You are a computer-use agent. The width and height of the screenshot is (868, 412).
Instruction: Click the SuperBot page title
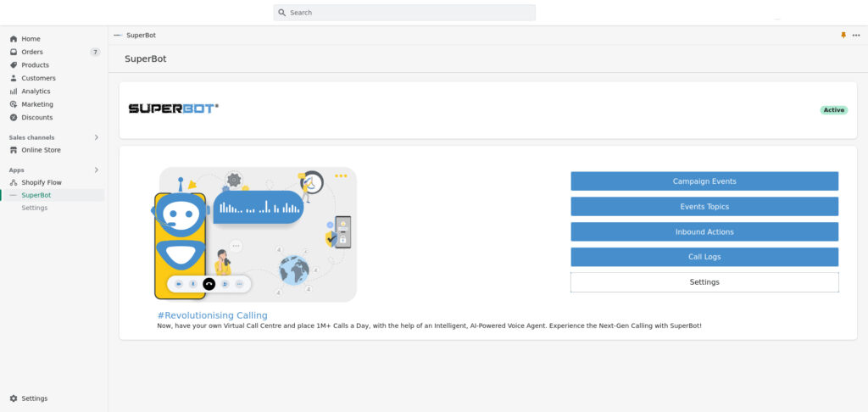[x=146, y=58]
